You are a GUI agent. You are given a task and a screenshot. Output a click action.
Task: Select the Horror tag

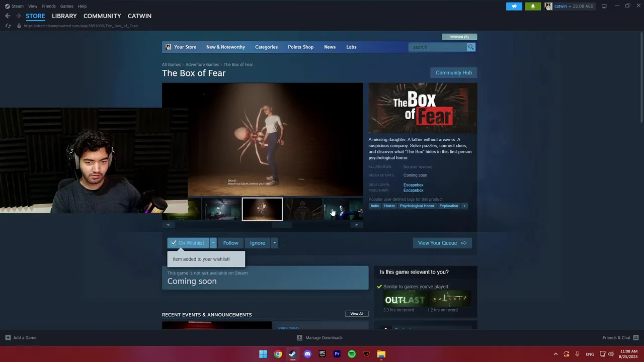389,206
